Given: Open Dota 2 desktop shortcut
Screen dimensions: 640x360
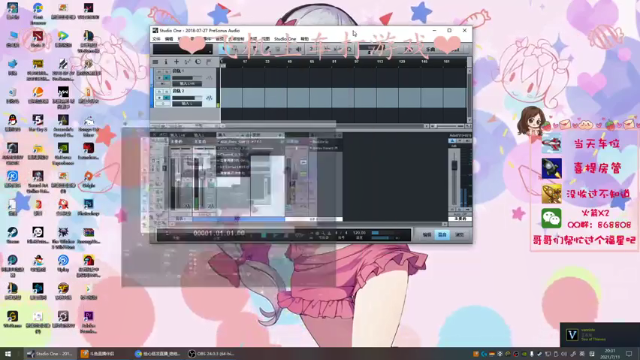Looking at the screenshot, I should [x=38, y=40].
